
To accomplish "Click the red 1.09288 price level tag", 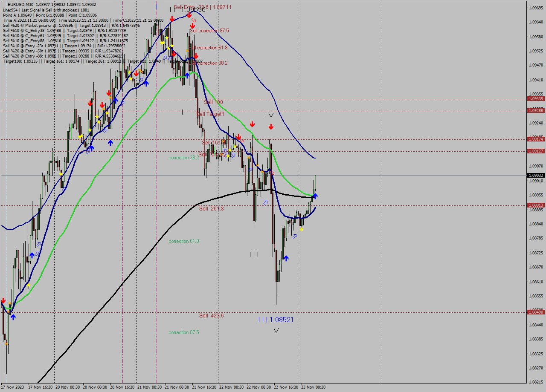I will point(536,111).
